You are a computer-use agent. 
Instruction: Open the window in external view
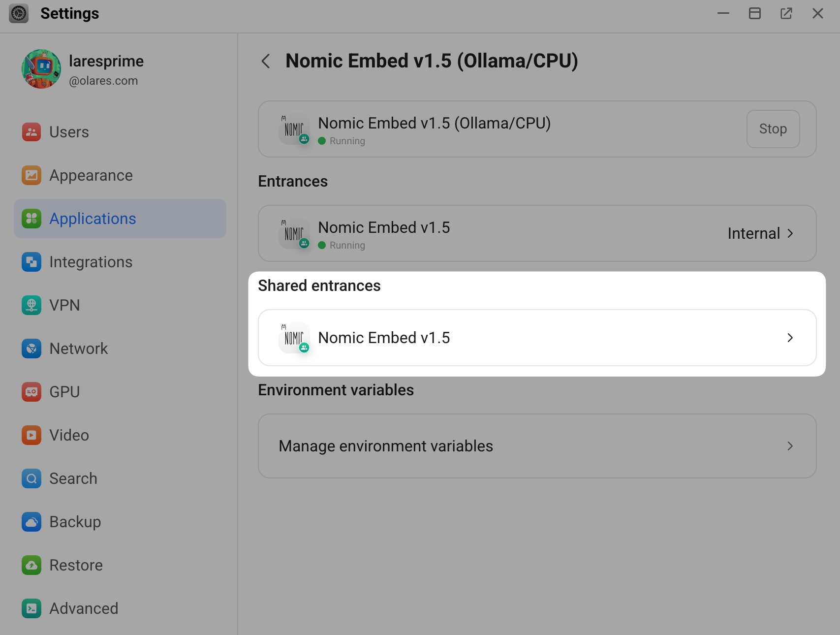click(x=786, y=13)
